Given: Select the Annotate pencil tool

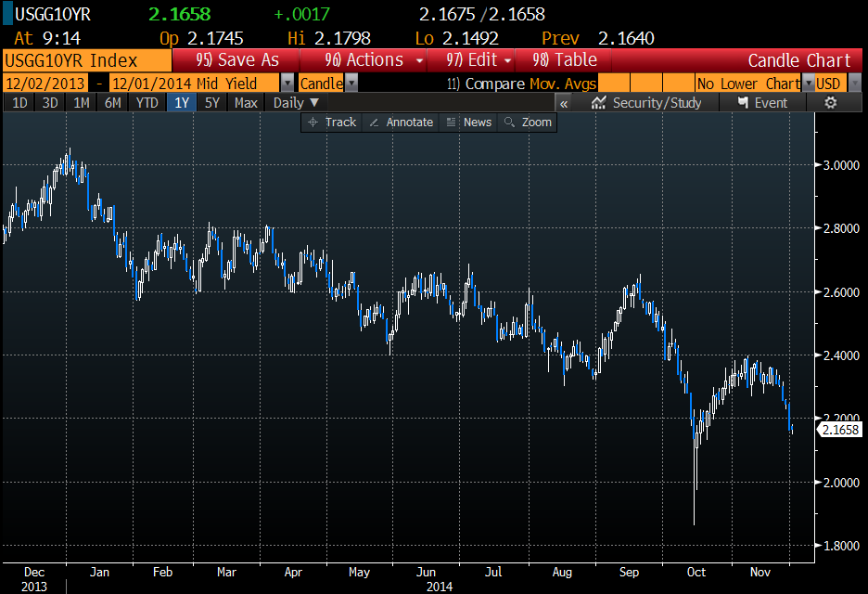Looking at the screenshot, I should click(x=401, y=123).
